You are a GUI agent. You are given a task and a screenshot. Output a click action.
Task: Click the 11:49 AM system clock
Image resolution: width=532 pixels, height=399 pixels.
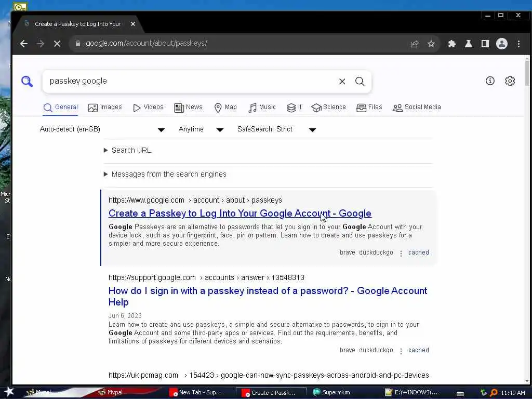(x=513, y=393)
